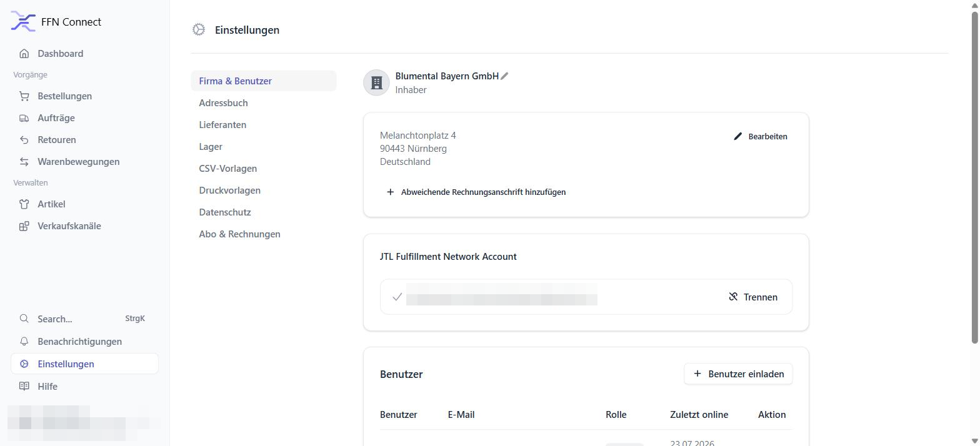980x446 pixels.
Task: Click the Search... field in the sidebar
Action: [x=84, y=319]
